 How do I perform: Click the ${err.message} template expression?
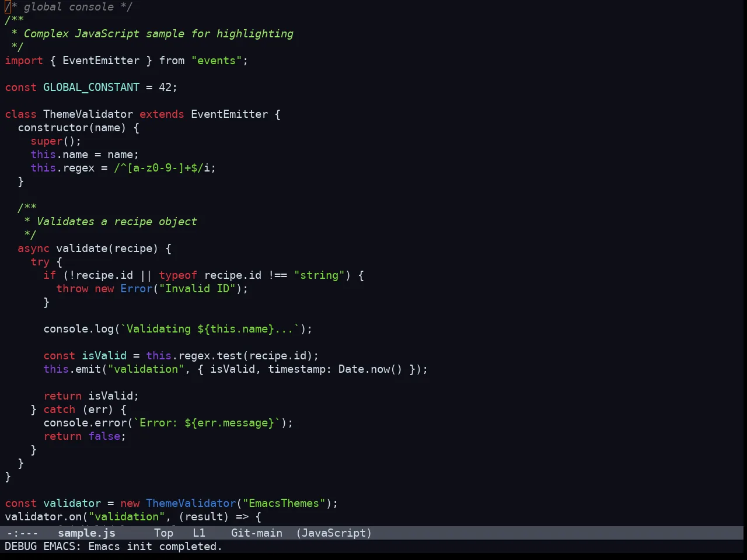click(x=229, y=423)
